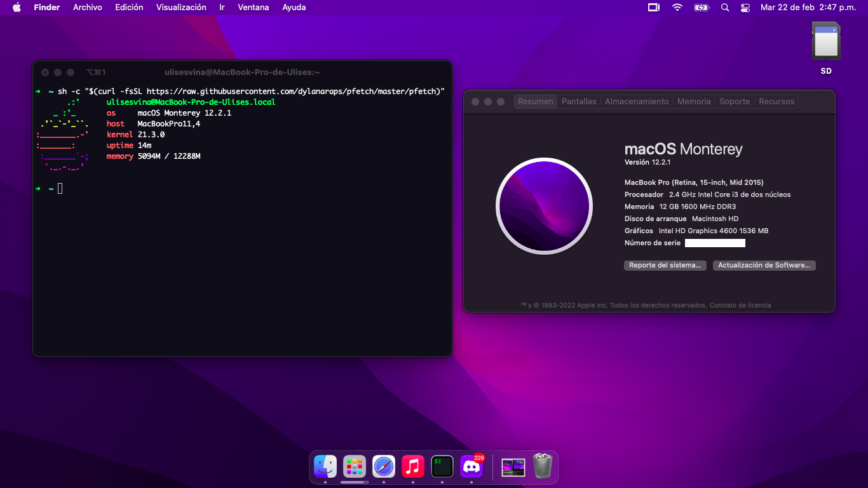The width and height of the screenshot is (868, 488).
Task: Open the recent screenshot stack in Dock
Action: [513, 467]
